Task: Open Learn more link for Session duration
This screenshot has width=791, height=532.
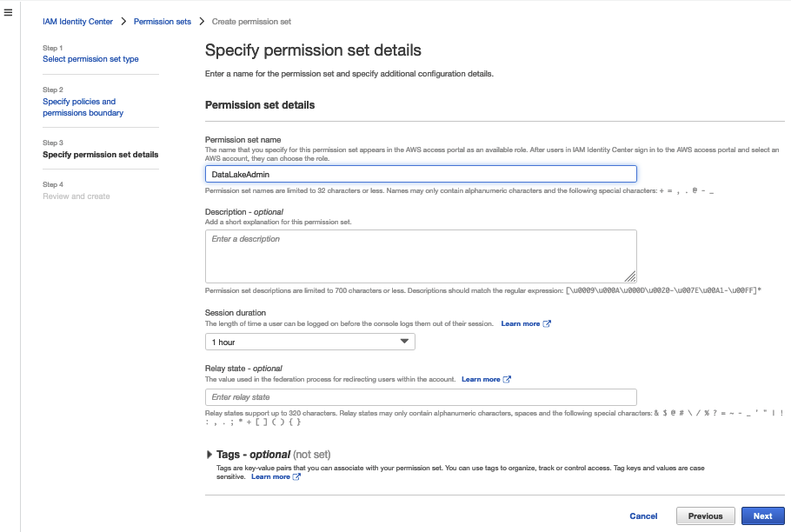Action: [520, 323]
